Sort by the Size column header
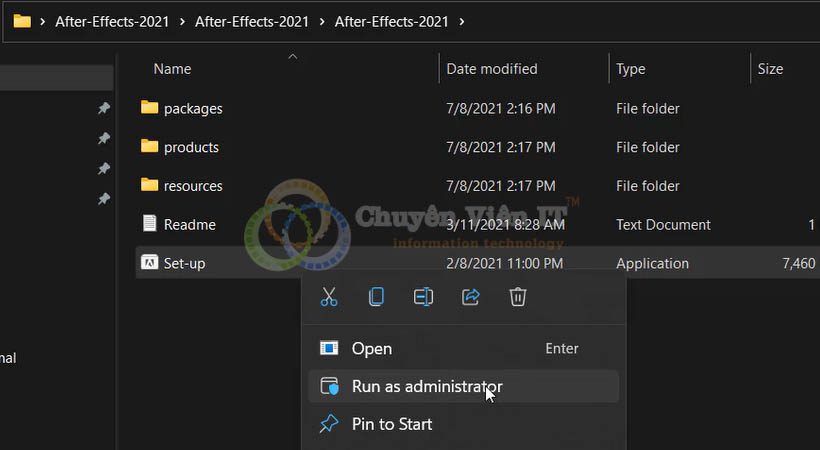The width and height of the screenshot is (820, 450). coord(770,69)
